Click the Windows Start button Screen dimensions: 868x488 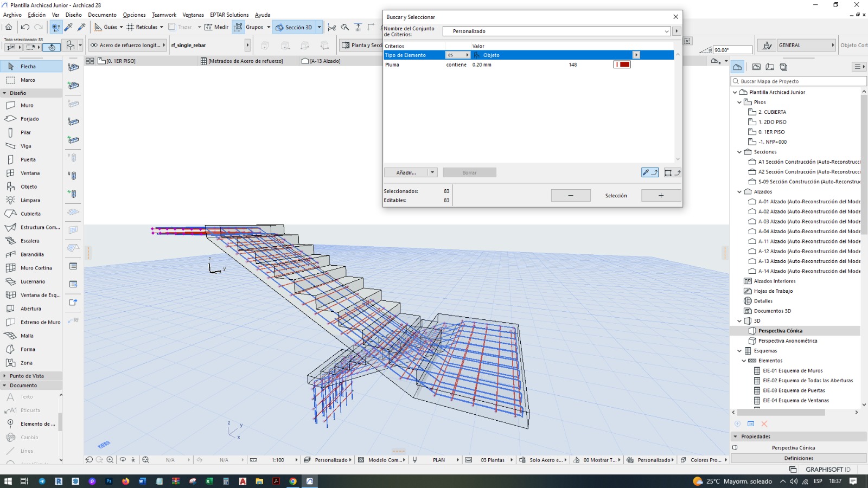(8, 481)
